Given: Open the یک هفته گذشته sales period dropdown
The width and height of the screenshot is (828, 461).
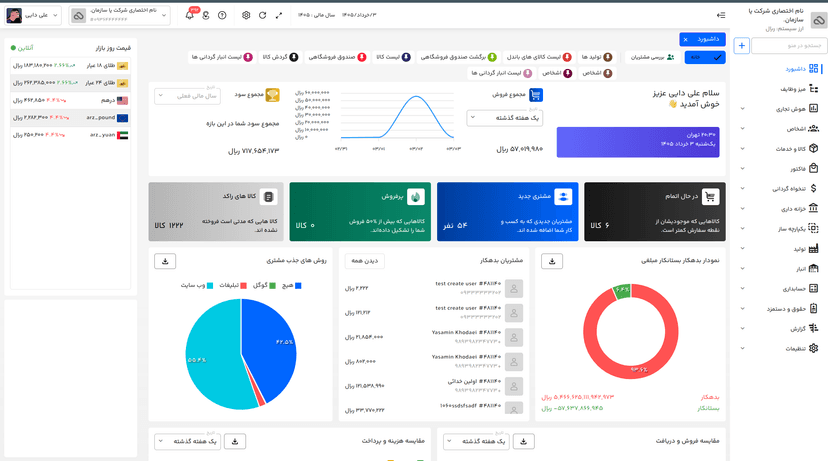Looking at the screenshot, I should [504, 118].
